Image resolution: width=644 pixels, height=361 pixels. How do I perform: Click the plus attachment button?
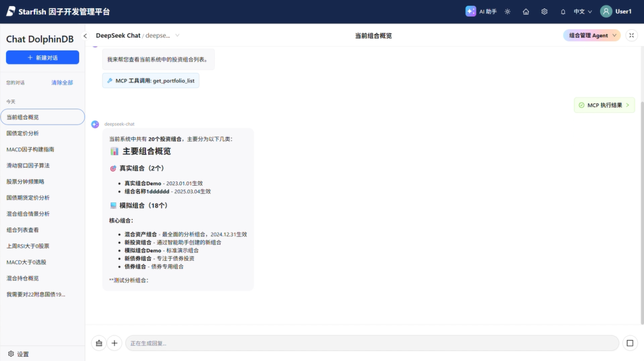114,343
